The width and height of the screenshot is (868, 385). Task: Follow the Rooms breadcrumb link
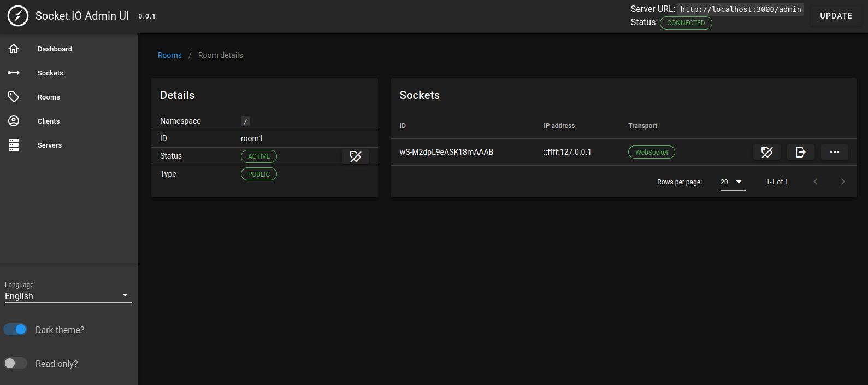169,55
